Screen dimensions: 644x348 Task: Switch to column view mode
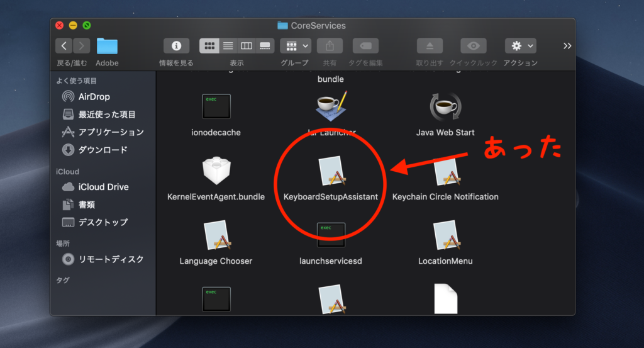247,45
